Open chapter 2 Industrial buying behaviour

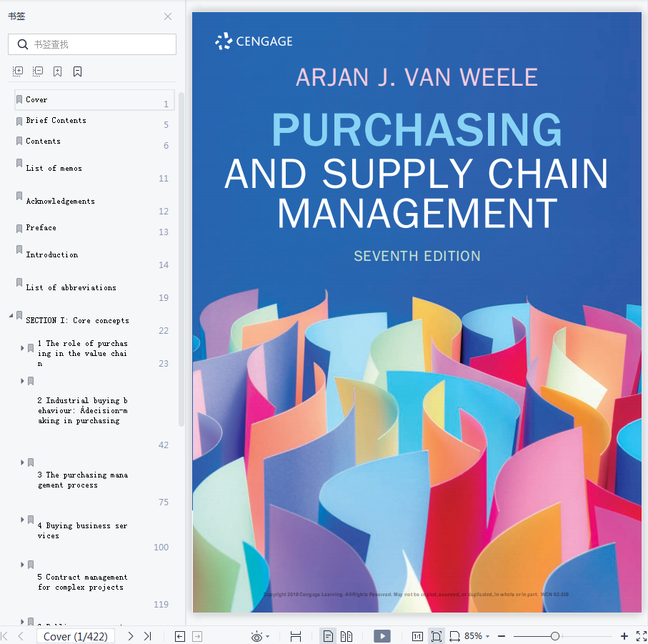[x=82, y=410]
